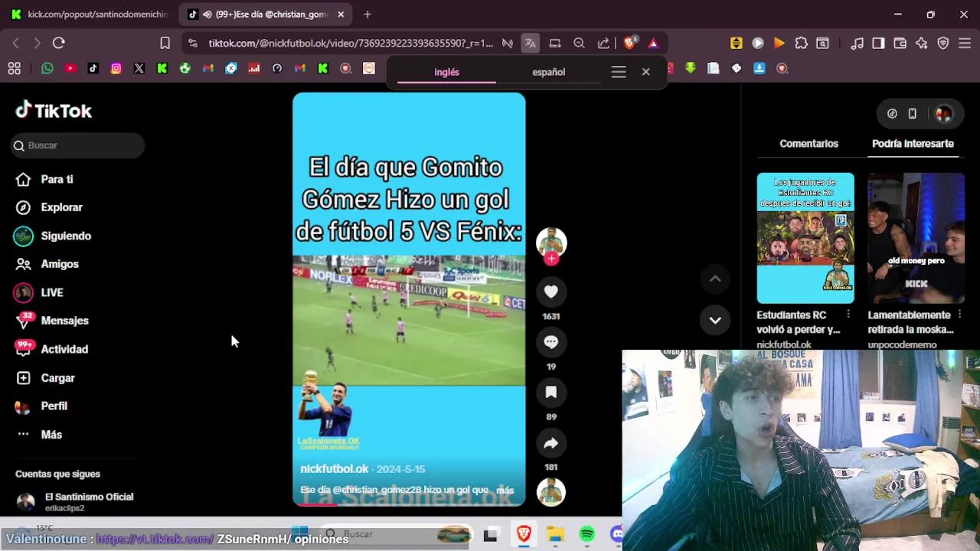Switch to the Comentarios tab
The image size is (980, 551).
click(808, 144)
